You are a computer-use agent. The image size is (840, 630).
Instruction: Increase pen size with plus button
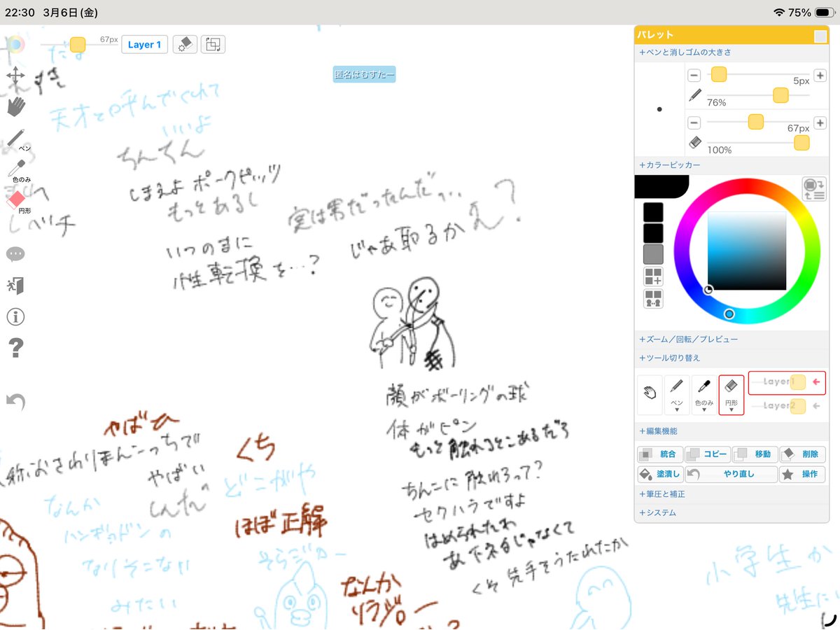coord(820,76)
